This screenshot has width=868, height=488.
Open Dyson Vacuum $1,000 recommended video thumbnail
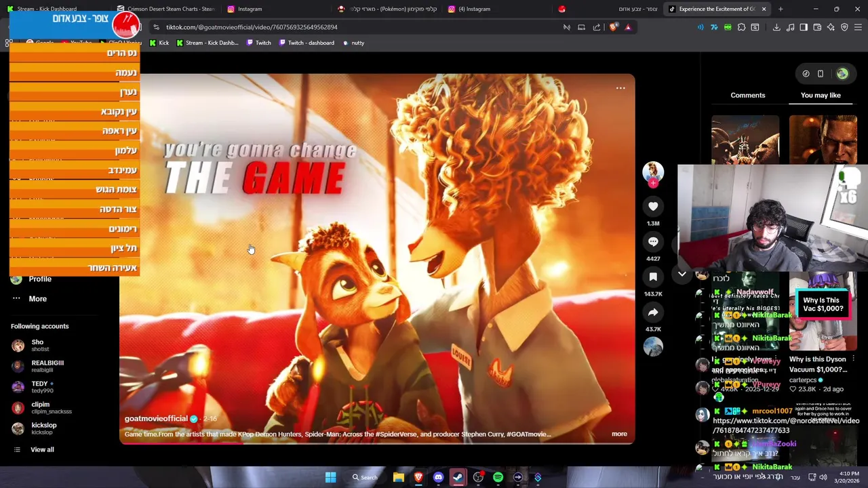[823, 310]
